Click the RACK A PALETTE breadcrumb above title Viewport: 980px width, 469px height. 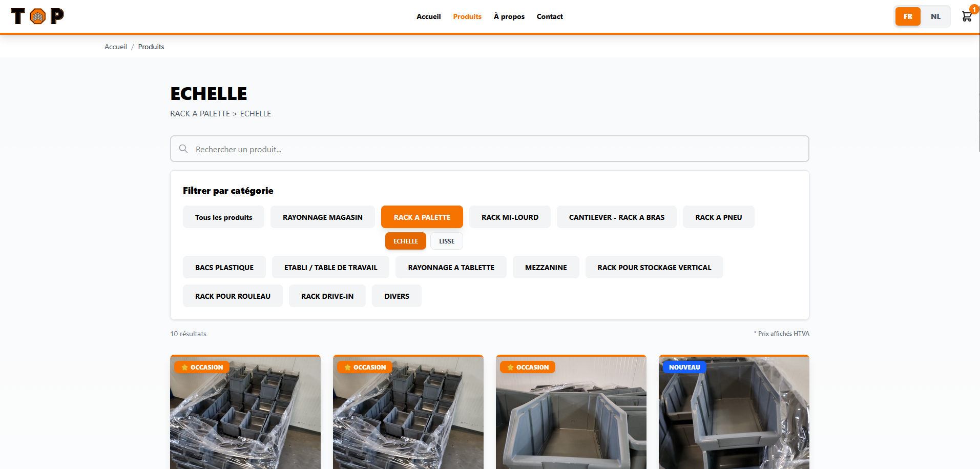200,113
